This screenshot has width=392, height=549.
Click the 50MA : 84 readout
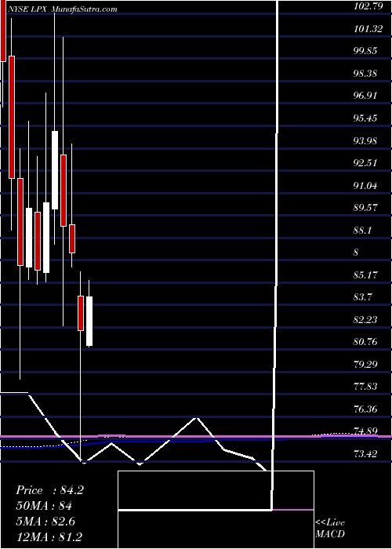pyautogui.click(x=44, y=506)
